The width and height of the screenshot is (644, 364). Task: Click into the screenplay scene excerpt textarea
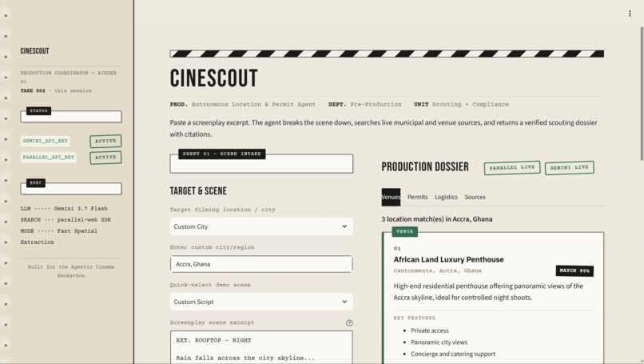click(x=261, y=347)
